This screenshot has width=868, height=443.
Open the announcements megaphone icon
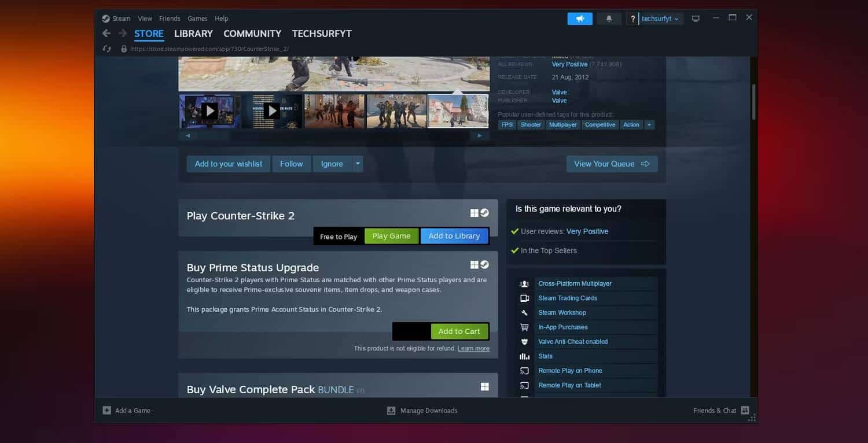coord(579,18)
